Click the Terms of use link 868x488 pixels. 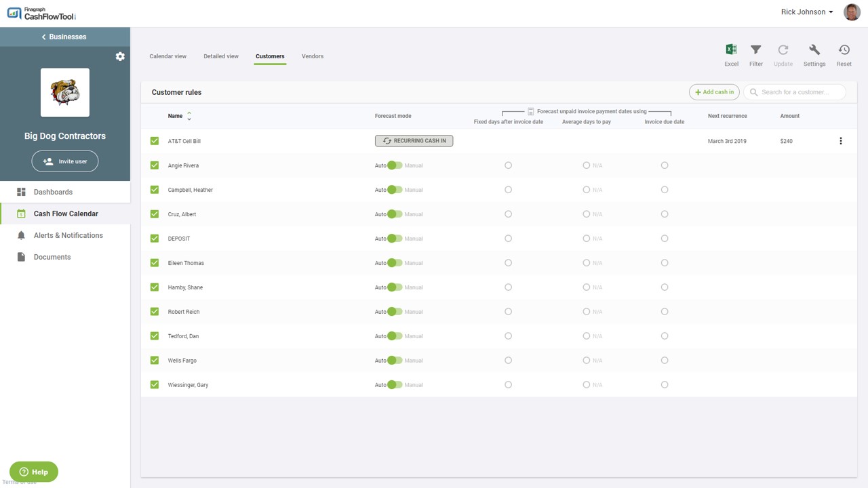click(x=19, y=483)
